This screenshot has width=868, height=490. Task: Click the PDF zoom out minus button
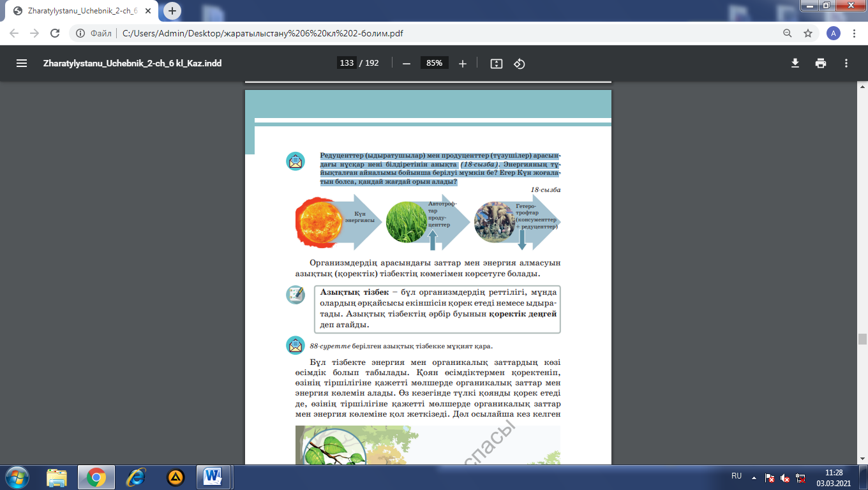(406, 63)
